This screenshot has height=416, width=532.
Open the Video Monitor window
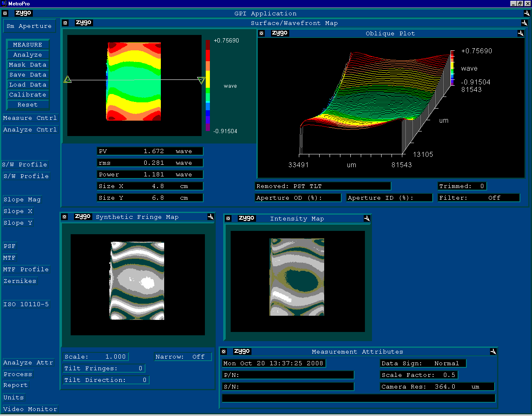click(30, 409)
